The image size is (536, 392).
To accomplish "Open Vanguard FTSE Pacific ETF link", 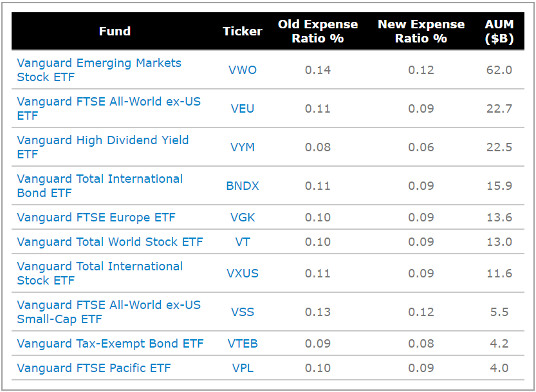I will pos(94,368).
